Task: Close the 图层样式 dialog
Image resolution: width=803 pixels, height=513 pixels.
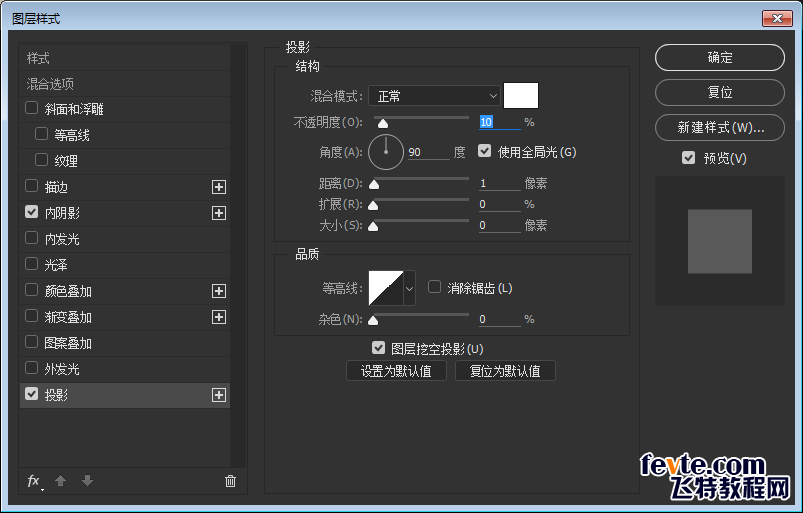Action: click(777, 18)
